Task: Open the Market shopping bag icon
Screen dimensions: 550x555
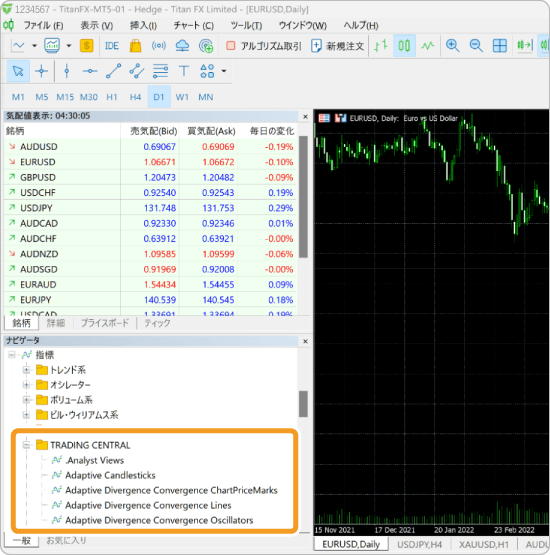Action: [135, 46]
